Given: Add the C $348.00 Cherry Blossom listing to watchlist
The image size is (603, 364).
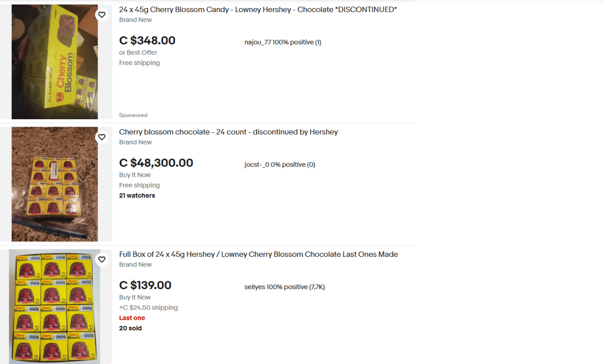Looking at the screenshot, I should (x=102, y=15).
